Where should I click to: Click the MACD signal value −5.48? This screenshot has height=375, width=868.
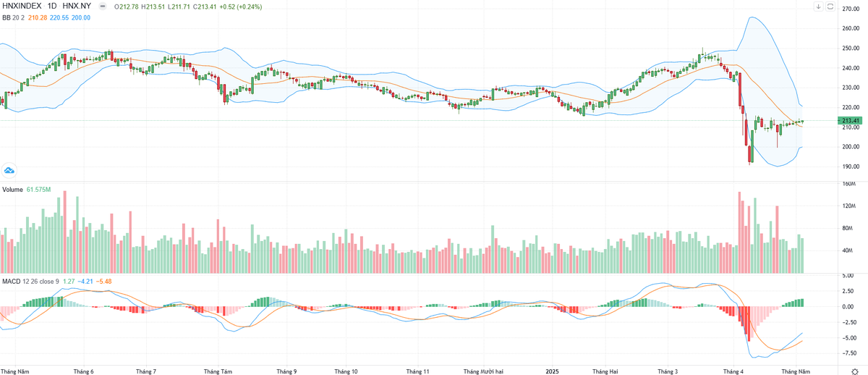point(104,281)
